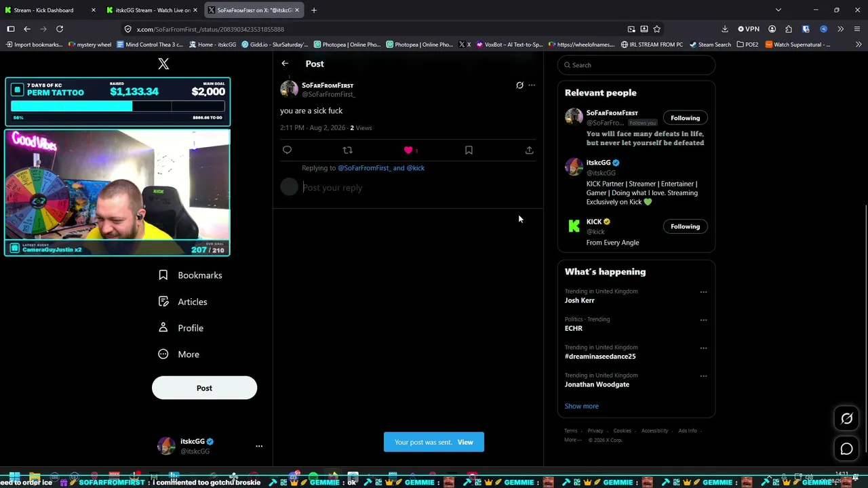Viewport: 868px width, 488px height.
Task: Toggle bookmark on the post
Action: point(469,150)
